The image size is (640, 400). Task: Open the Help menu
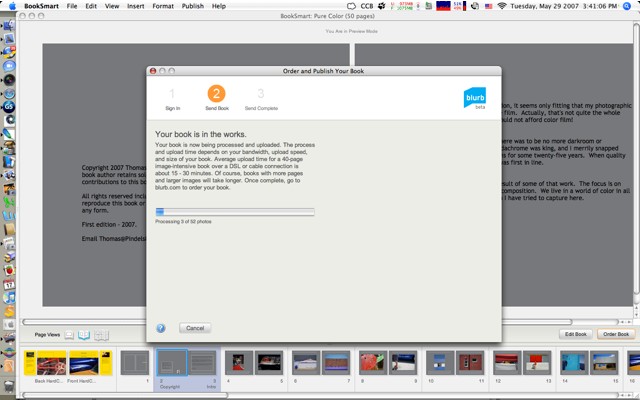(x=219, y=6)
